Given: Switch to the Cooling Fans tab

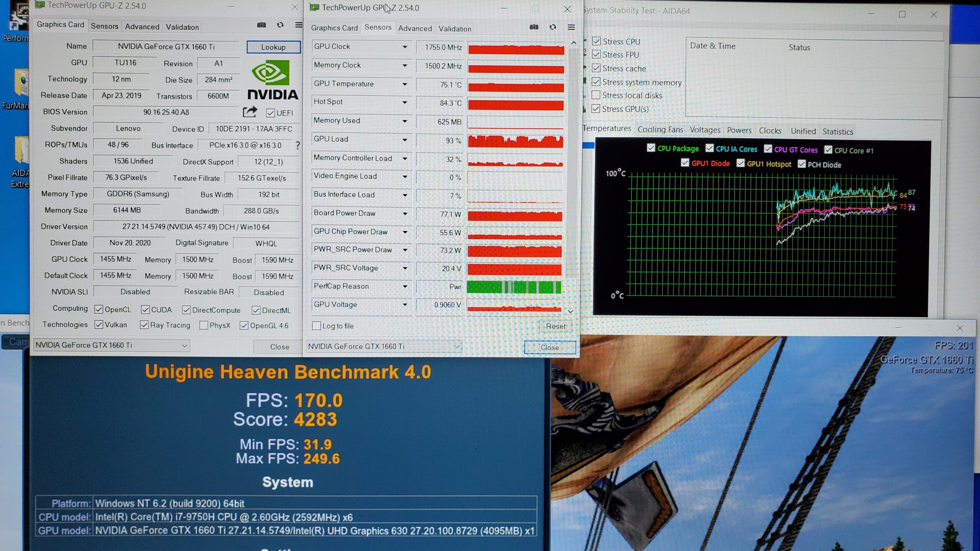Looking at the screenshot, I should (660, 130).
